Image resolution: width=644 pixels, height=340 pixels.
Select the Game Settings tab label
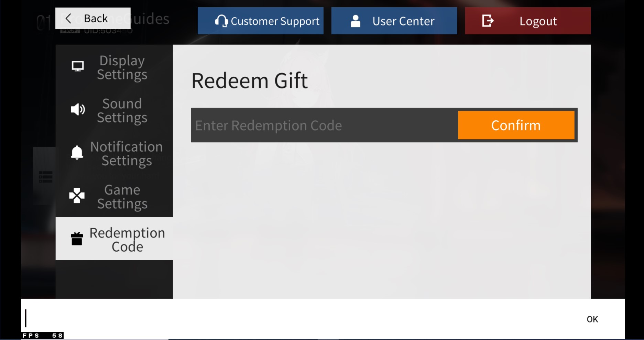coord(122,197)
